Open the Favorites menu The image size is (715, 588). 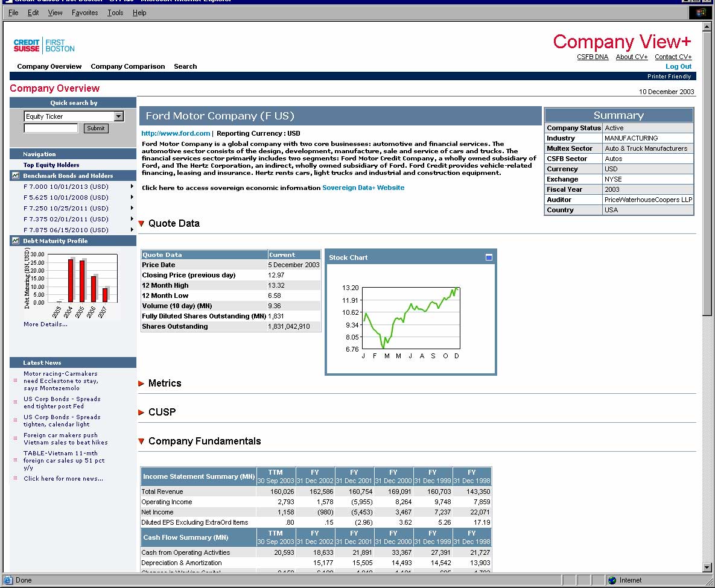[84, 13]
